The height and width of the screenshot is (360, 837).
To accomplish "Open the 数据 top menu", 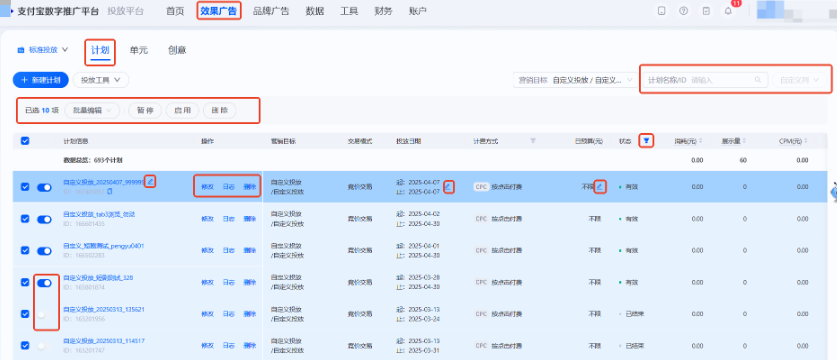I will coord(314,11).
